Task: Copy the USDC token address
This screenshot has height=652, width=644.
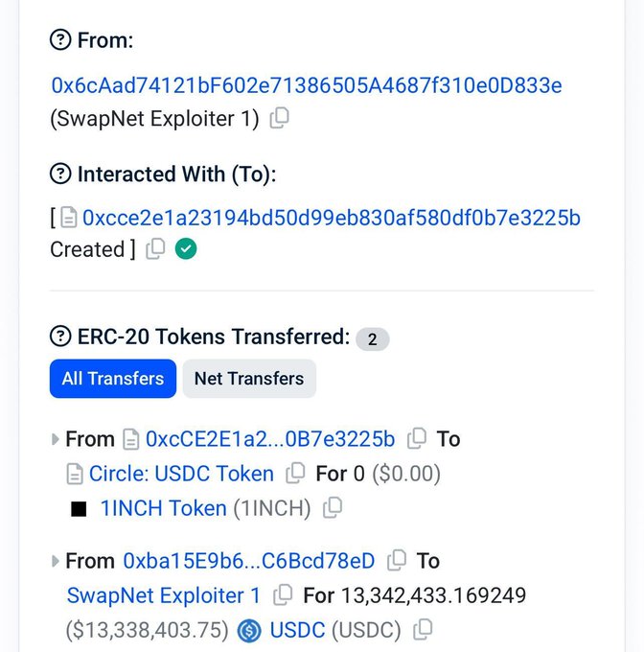Action: 423,630
